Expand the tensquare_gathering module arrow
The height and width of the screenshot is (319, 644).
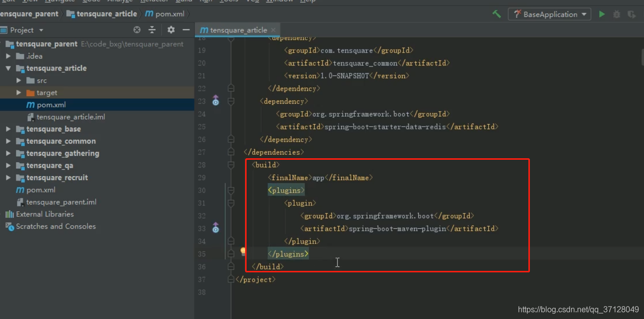(8, 153)
